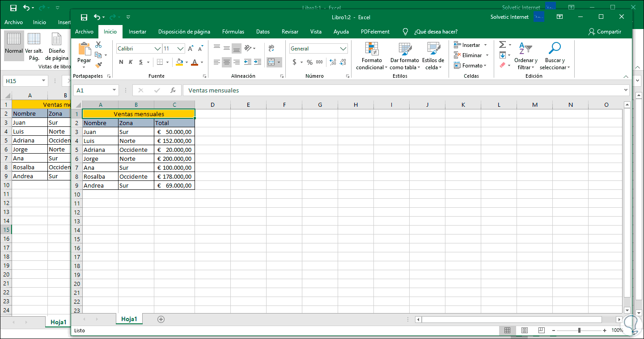Viewport: 644px width, 339px height.
Task: Open the Fórmulas ribbon tab
Action: point(233,32)
